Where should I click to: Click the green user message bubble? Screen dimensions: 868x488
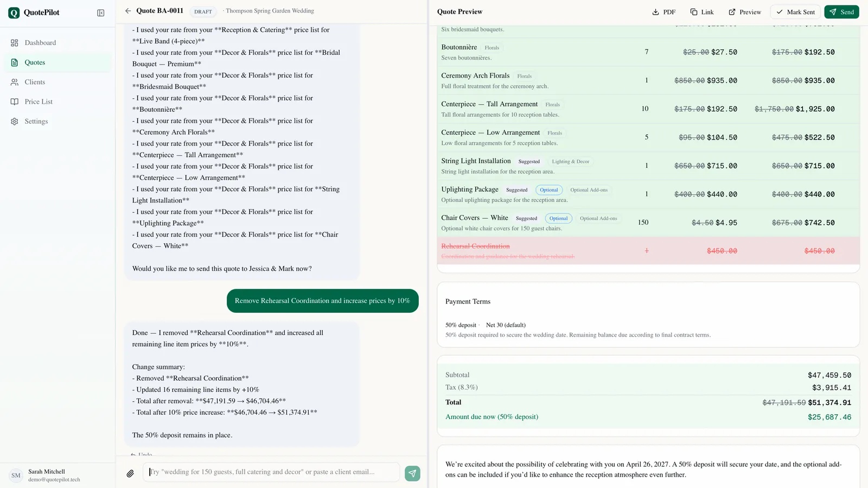[x=322, y=301]
